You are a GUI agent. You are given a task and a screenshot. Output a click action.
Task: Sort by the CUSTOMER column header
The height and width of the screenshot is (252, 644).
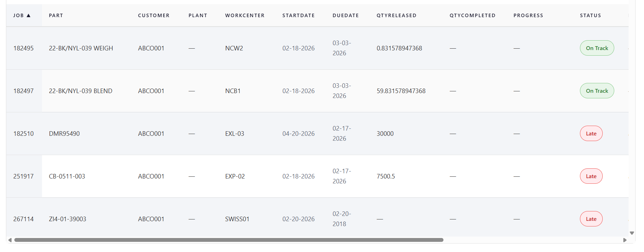click(x=154, y=15)
